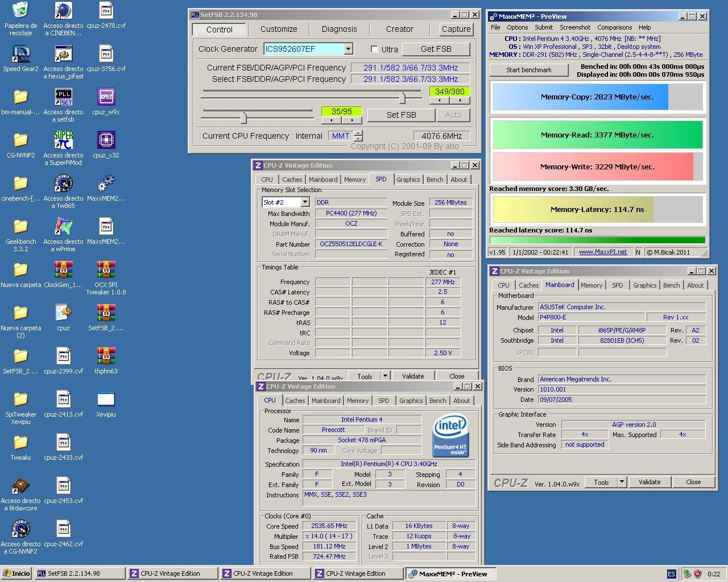Click the FSB frequency slider handle
This screenshot has width=728, height=582.
(x=402, y=98)
